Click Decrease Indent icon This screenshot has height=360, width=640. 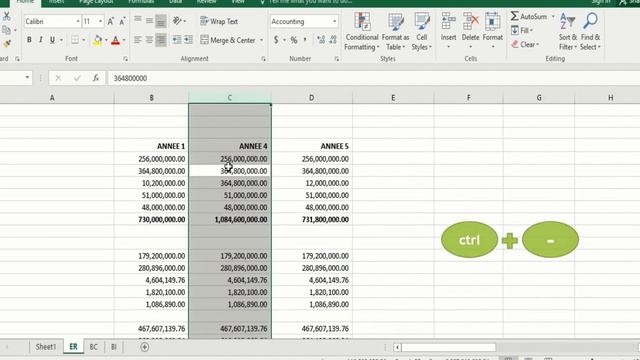click(177, 40)
